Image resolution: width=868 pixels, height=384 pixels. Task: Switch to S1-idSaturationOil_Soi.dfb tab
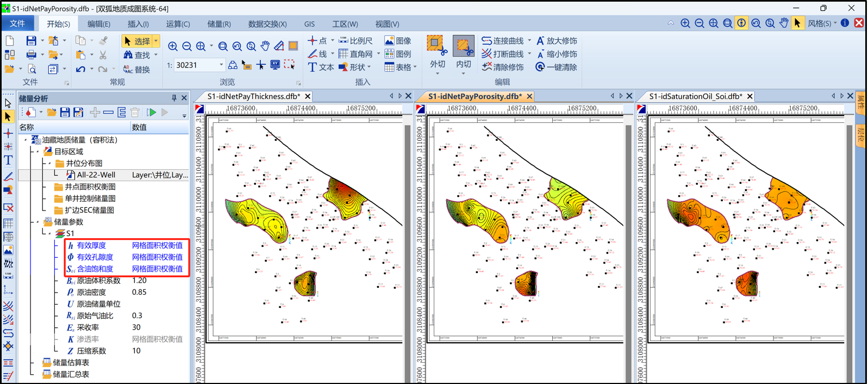(695, 96)
